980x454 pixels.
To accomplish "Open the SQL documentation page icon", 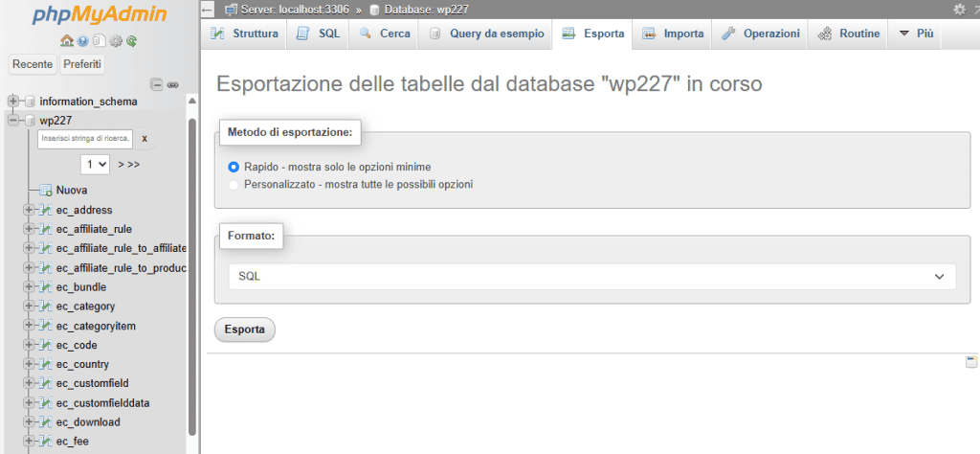I will click(x=99, y=41).
